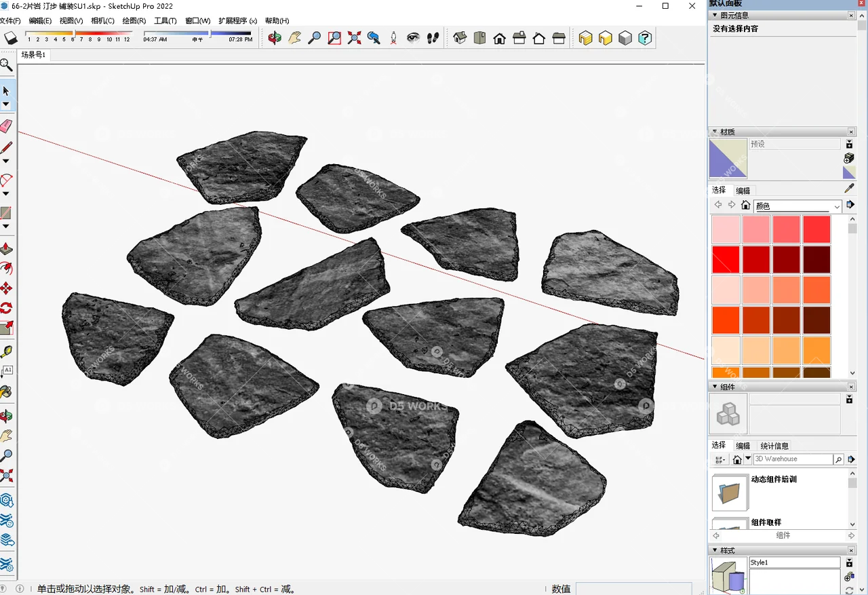Image resolution: width=868 pixels, height=595 pixels.
Task: Toggle the Look Around eye tool
Action: coord(414,38)
